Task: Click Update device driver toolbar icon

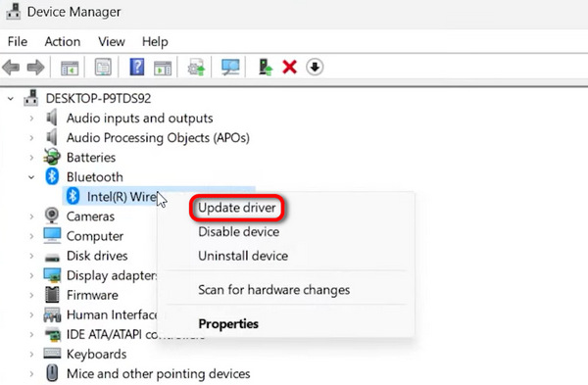Action: 197,67
